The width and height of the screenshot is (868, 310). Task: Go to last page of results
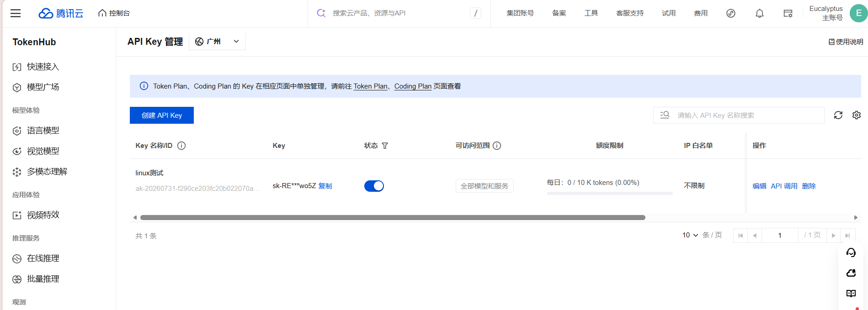(x=847, y=236)
